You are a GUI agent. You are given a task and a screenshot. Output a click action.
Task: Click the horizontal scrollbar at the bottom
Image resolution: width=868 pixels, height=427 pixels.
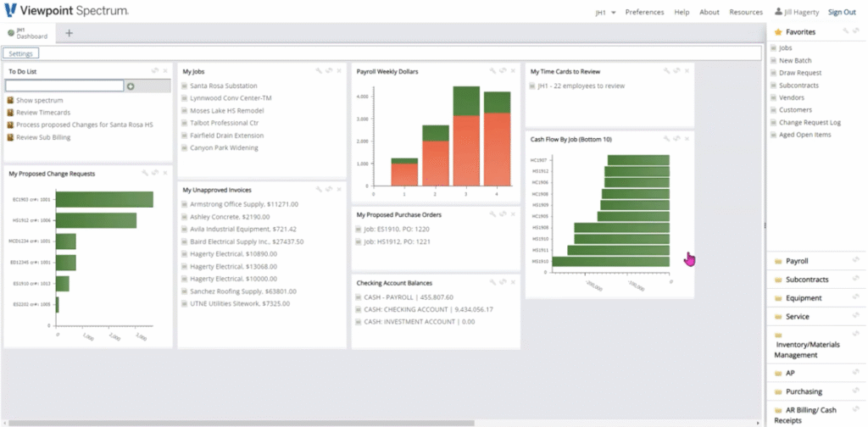coord(242,423)
